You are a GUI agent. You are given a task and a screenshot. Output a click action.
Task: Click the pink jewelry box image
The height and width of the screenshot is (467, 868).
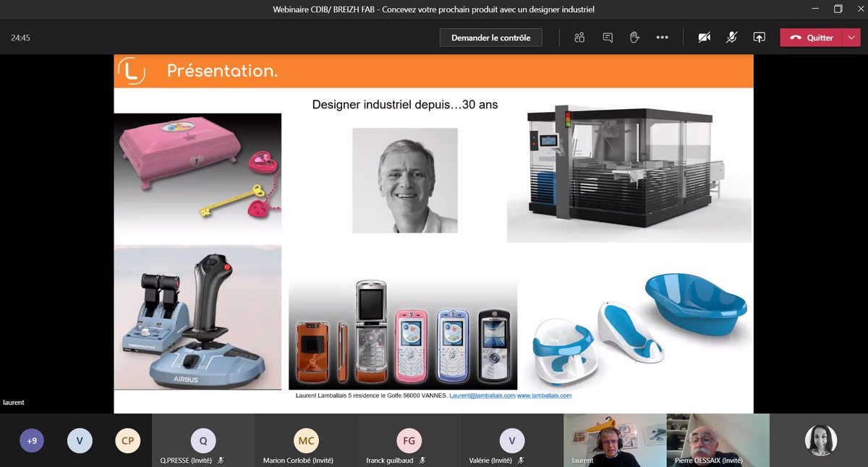(197, 172)
